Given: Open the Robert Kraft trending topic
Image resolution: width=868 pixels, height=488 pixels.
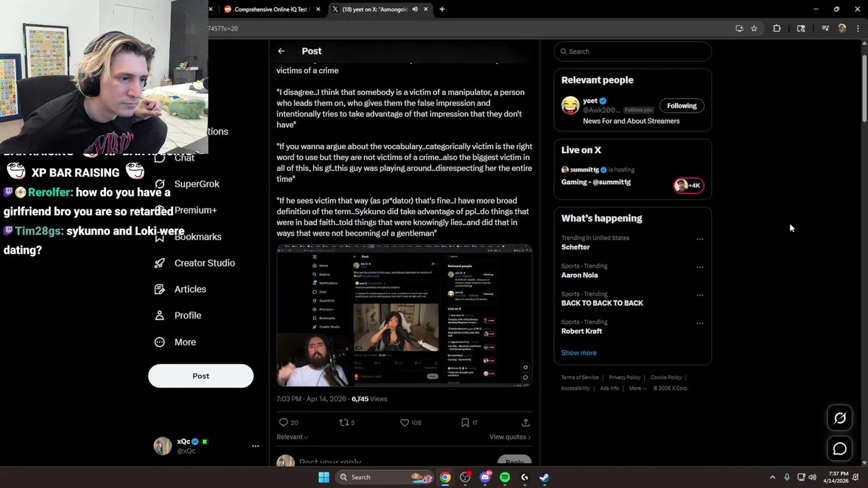Looking at the screenshot, I should click(581, 331).
